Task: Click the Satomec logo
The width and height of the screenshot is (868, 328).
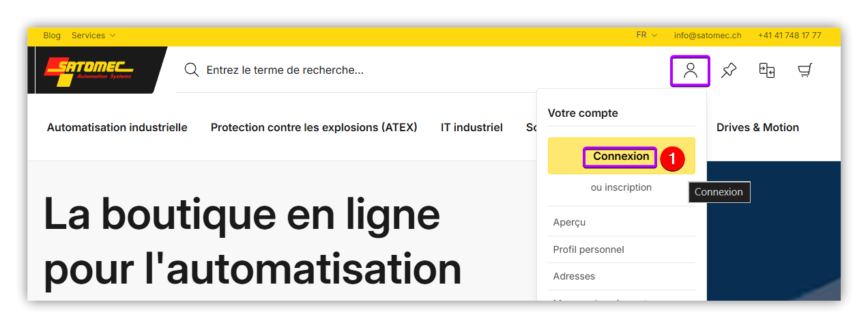Action: coord(89,70)
